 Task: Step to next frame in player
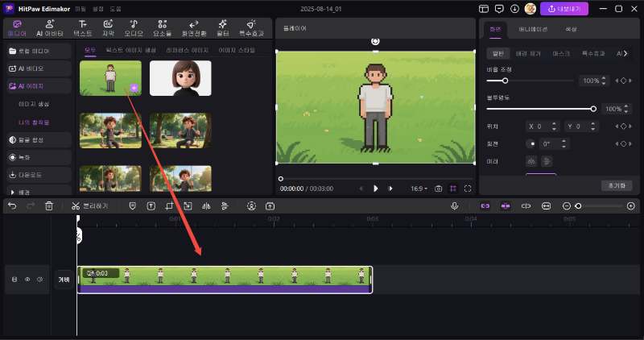pyautogui.click(x=390, y=189)
